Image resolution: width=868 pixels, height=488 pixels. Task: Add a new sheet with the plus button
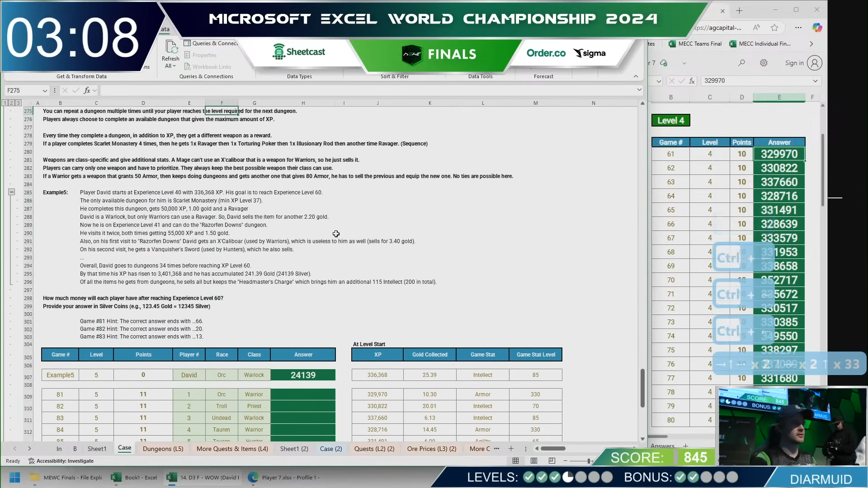(x=511, y=449)
